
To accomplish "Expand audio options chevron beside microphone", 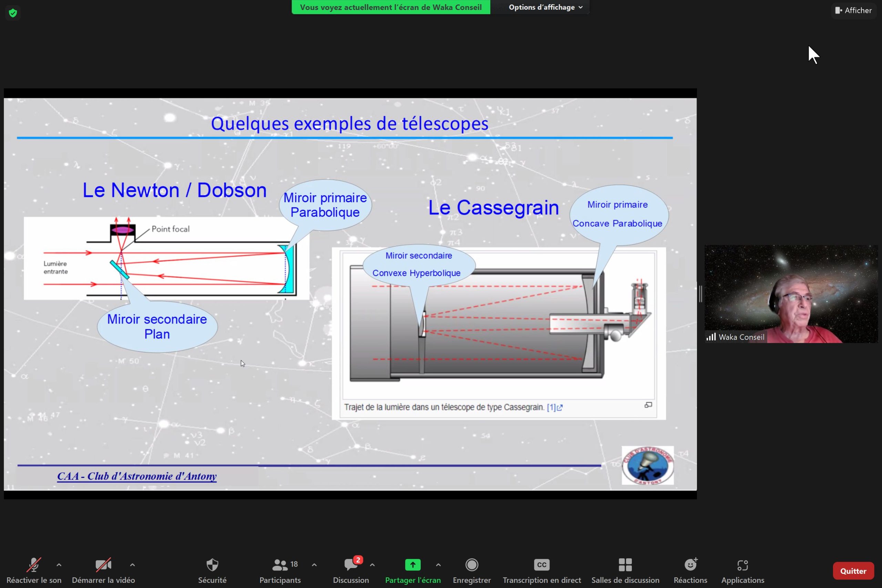I will coord(59,565).
